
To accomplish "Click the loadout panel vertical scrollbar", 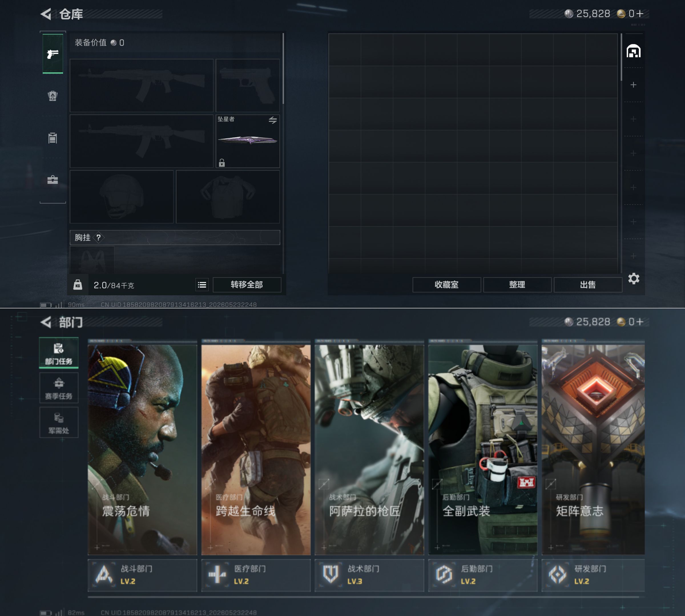I will point(283,69).
